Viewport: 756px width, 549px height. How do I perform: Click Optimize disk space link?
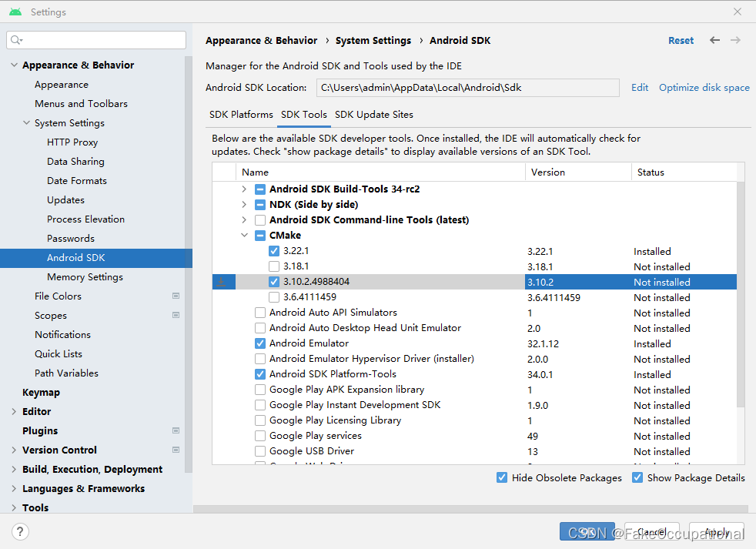(x=704, y=87)
